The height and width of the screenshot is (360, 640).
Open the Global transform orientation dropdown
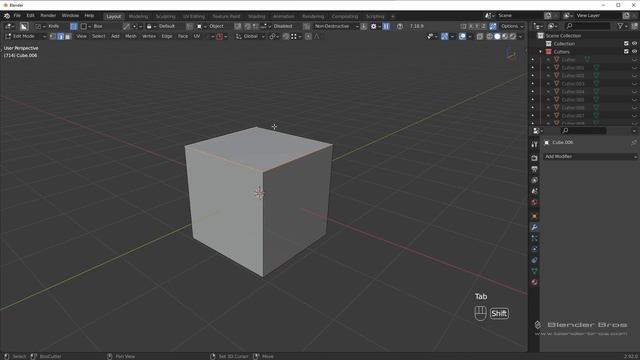click(x=250, y=36)
